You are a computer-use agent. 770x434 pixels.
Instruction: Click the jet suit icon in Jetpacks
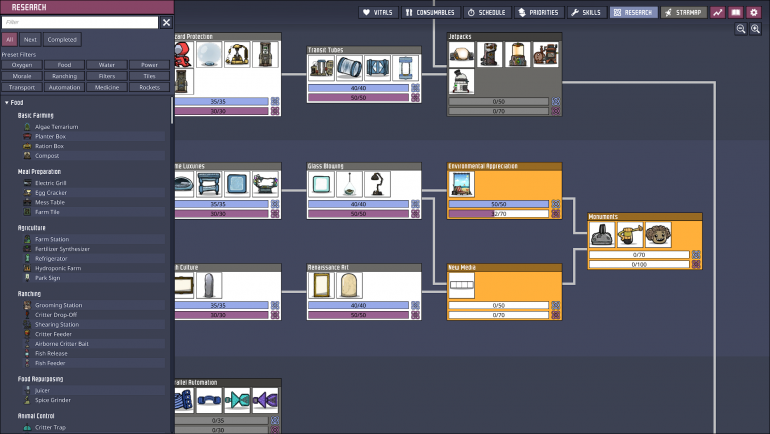(461, 54)
